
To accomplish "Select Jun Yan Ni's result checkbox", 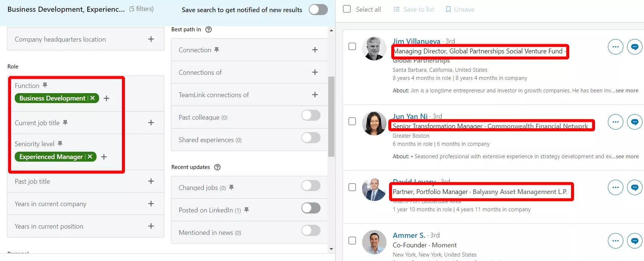I will (352, 121).
